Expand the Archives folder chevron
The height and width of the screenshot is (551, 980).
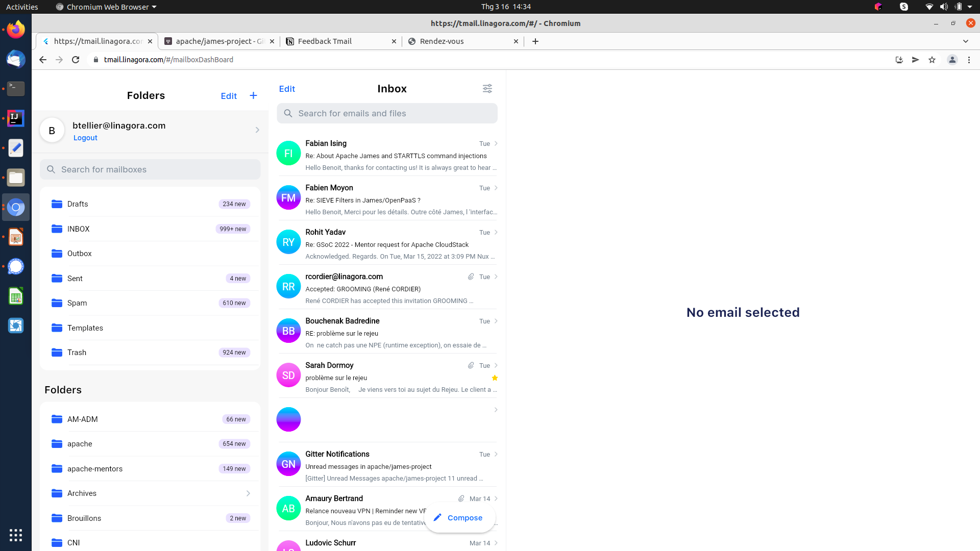pos(248,493)
